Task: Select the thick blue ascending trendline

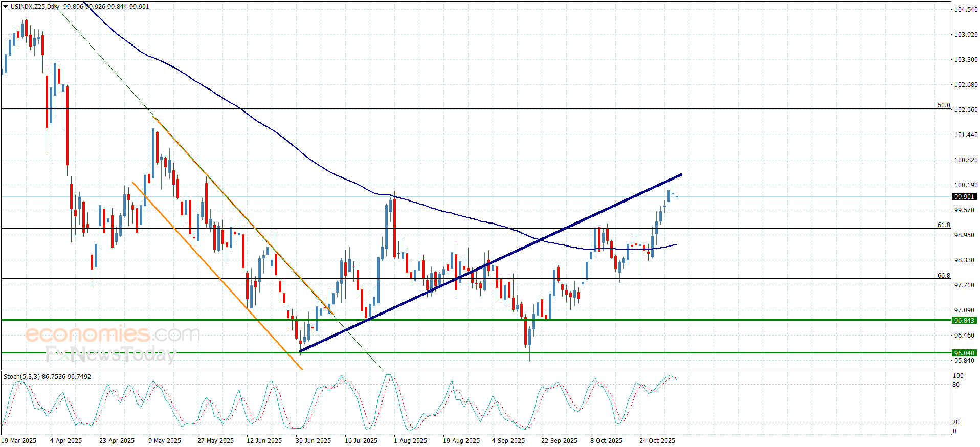Action: (x=491, y=263)
